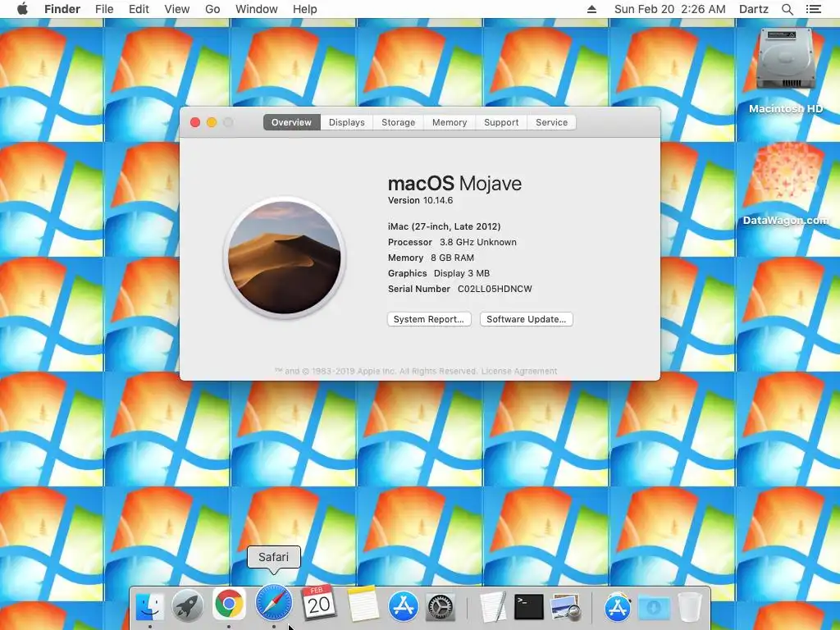Open Terminal from the Dock
The width and height of the screenshot is (840, 630).
point(529,607)
